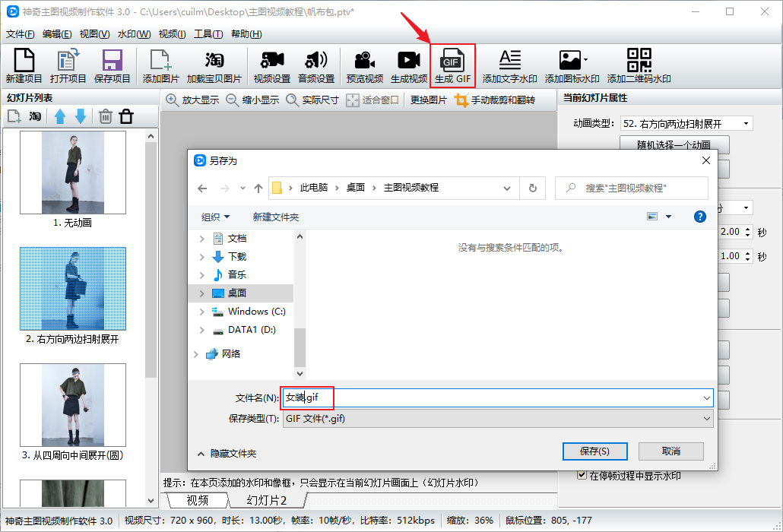Select slide thumbnail 1. 无动画
This screenshot has width=783, height=532.
coord(73,173)
